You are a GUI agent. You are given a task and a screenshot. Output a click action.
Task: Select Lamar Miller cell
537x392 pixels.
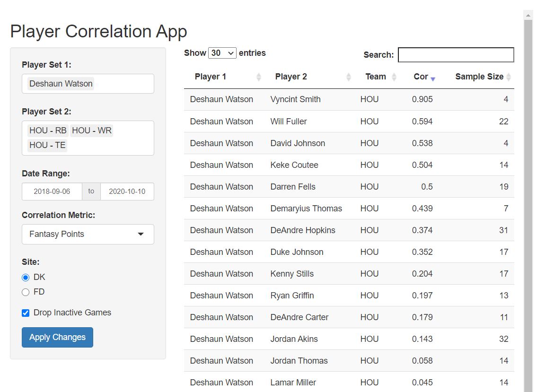[x=293, y=383]
